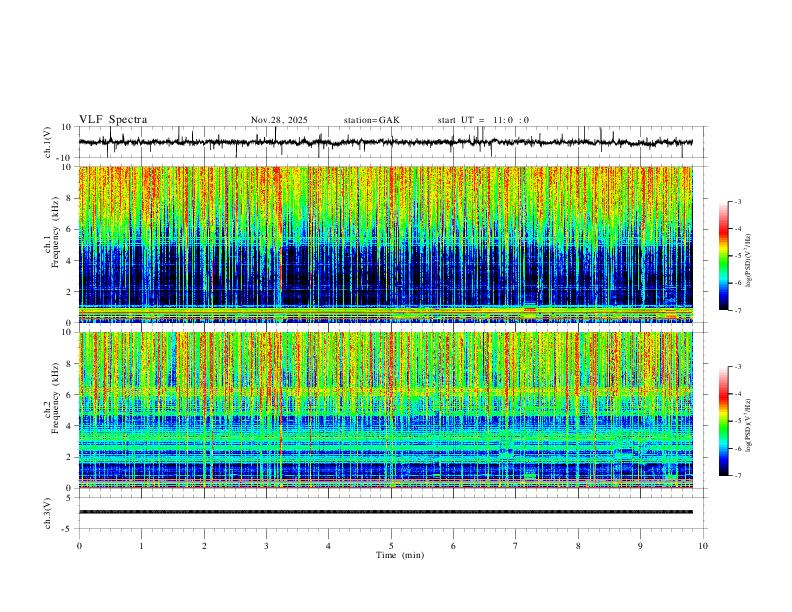The width and height of the screenshot is (792, 612).
Task: Click time axis tick label "9"
Action: [640, 546]
